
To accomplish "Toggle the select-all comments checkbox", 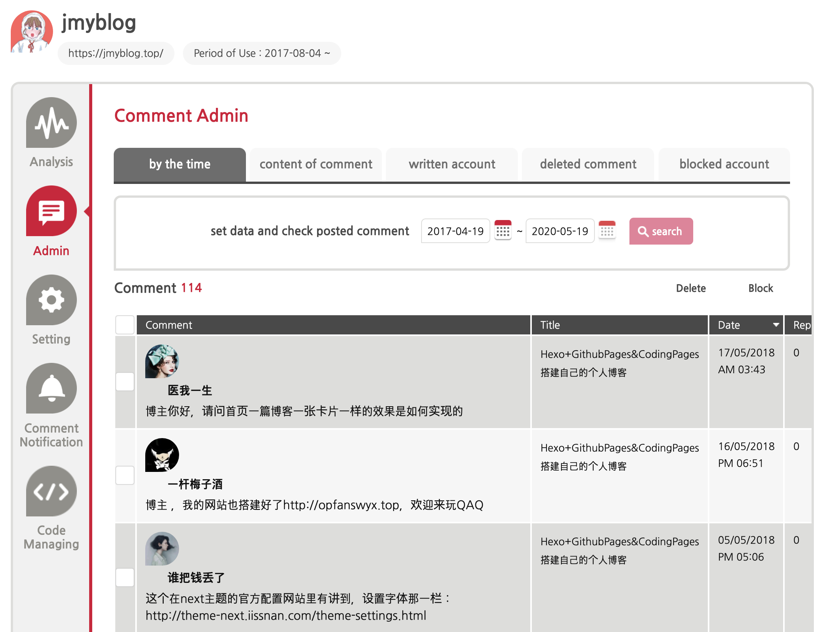I will pyautogui.click(x=125, y=325).
